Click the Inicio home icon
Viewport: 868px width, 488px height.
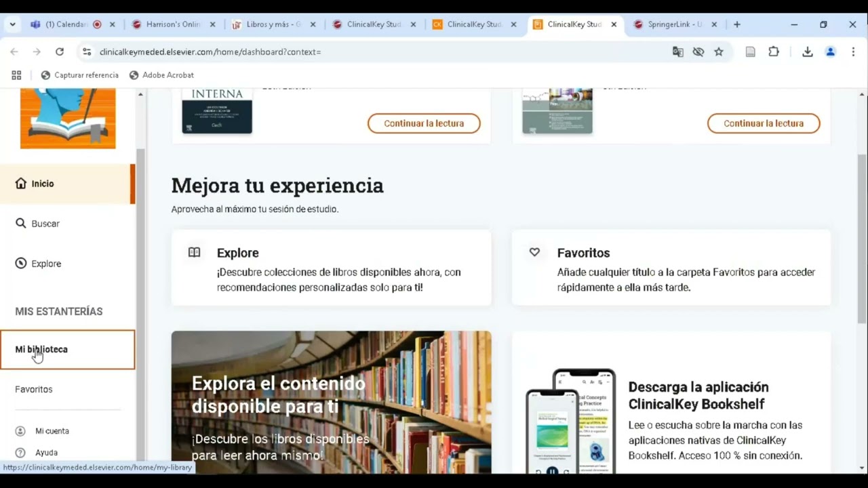[21, 184]
